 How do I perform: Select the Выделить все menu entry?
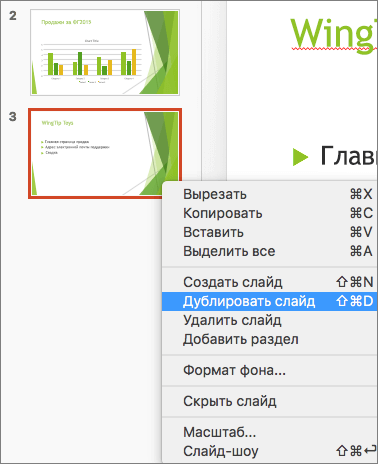[x=269, y=251]
